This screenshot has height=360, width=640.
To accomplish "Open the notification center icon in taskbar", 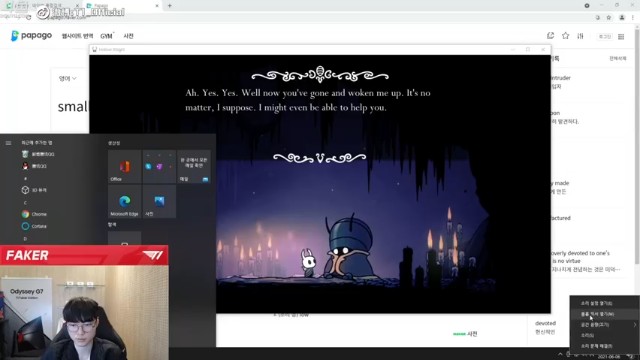I will click(631, 356).
